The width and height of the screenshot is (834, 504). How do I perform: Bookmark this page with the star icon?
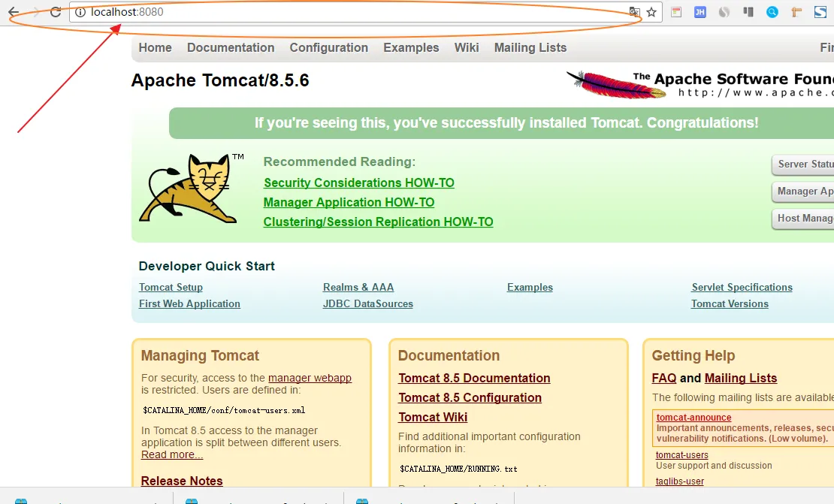click(651, 12)
